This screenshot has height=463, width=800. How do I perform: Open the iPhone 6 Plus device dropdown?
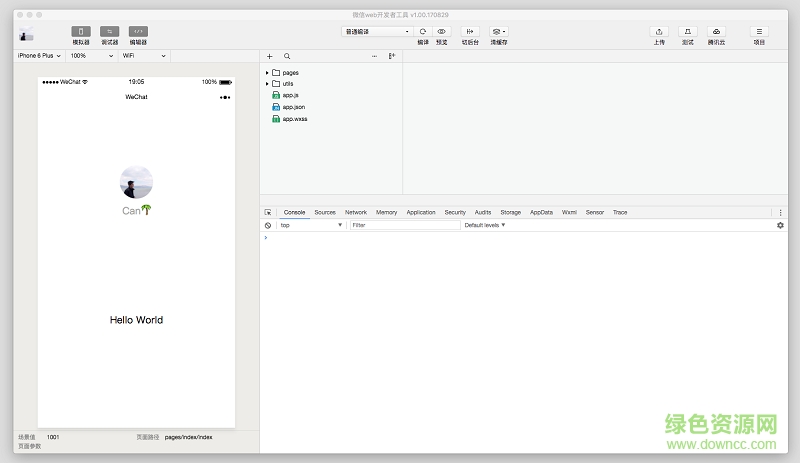click(39, 56)
